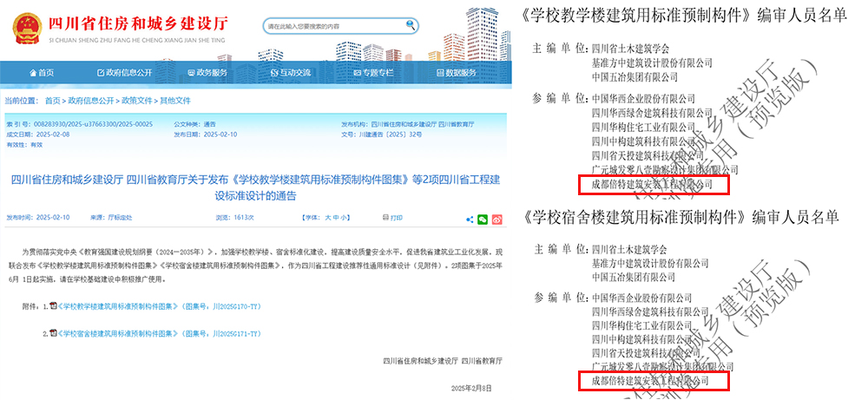Open the 互动交流 navigation menu item
868x400 pixels.
click(291, 73)
